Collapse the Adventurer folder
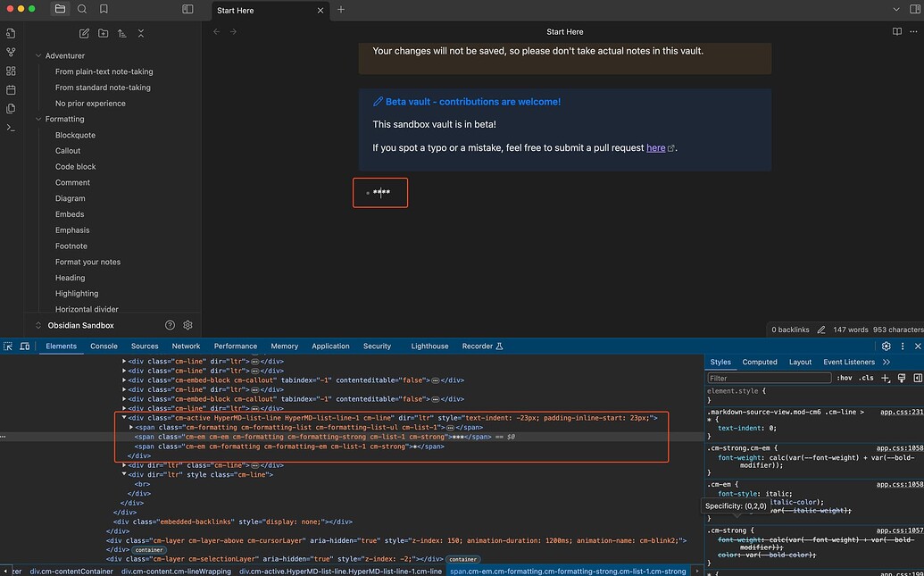Screen dimensions: 924x576 pyautogui.click(x=38, y=55)
